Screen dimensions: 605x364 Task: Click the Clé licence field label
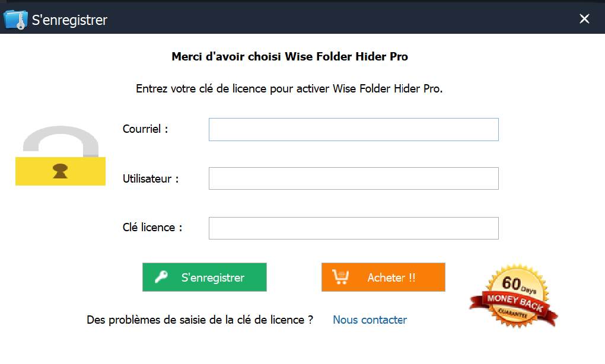pyautogui.click(x=152, y=228)
